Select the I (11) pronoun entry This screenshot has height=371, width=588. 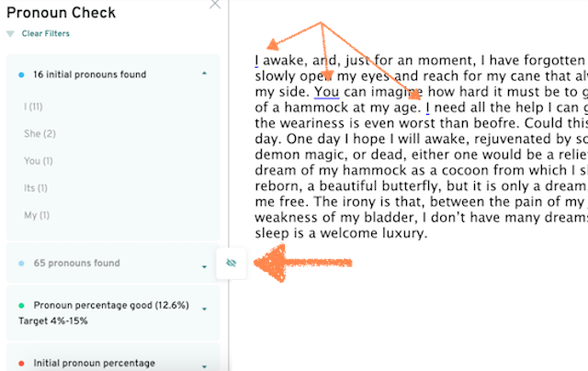pos(33,107)
